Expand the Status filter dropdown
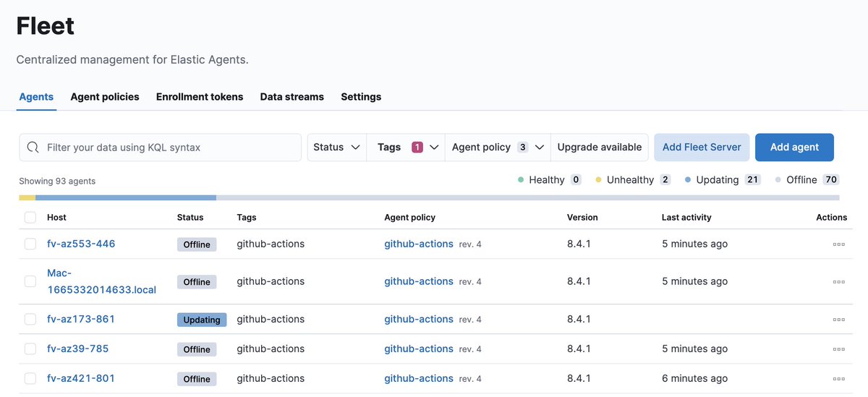The width and height of the screenshot is (868, 397). point(337,147)
